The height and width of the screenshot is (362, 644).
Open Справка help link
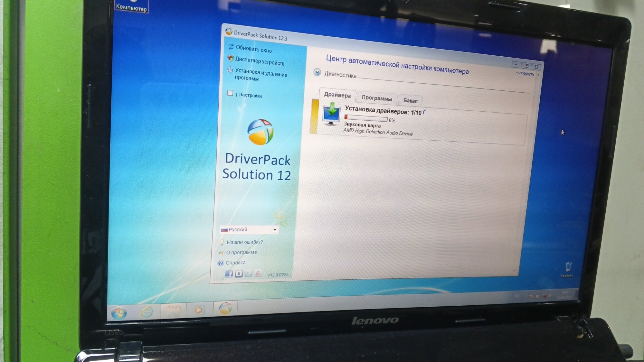pyautogui.click(x=235, y=263)
